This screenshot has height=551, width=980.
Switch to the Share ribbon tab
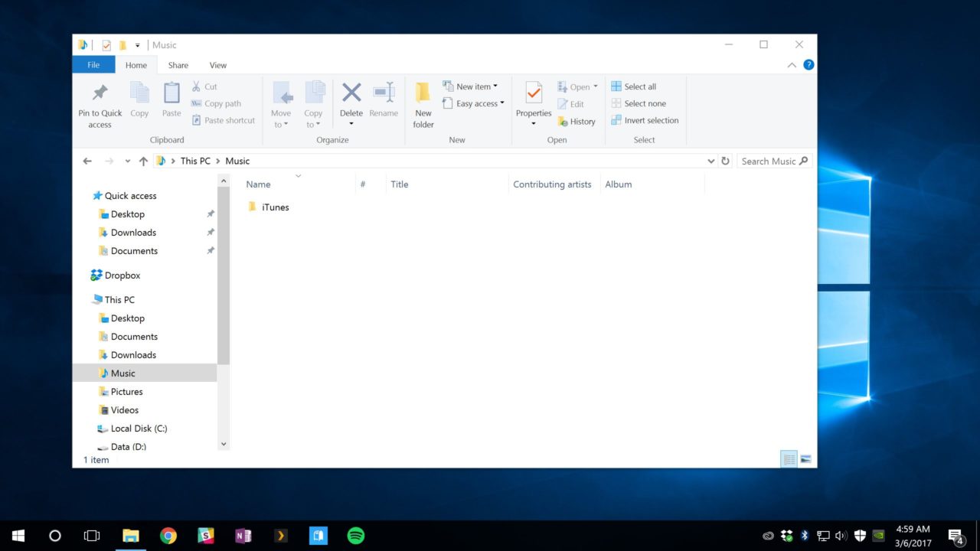tap(178, 65)
